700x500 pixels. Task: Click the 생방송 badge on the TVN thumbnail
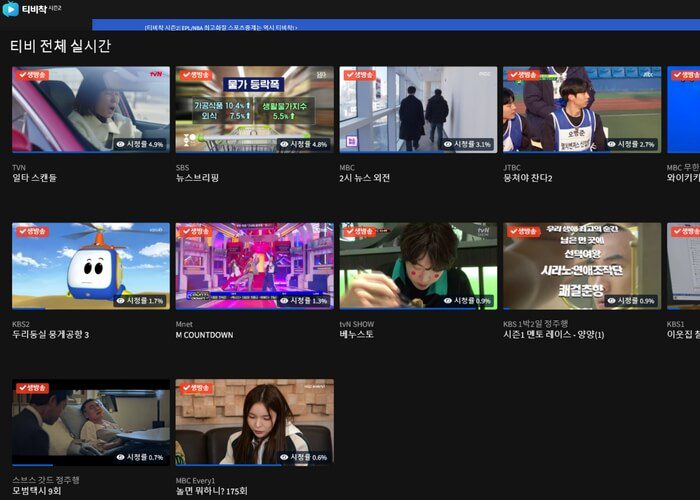tap(32, 75)
